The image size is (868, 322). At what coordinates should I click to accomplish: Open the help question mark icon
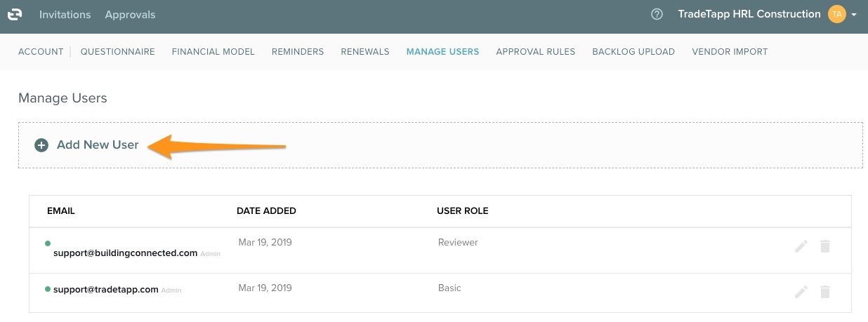coord(657,14)
